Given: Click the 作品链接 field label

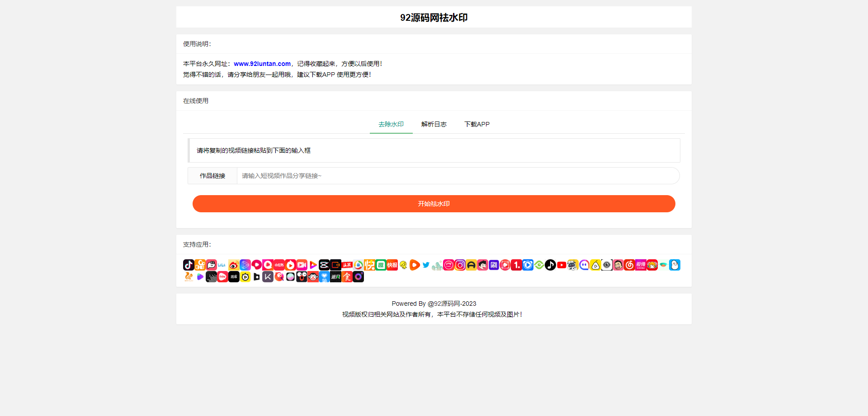Looking at the screenshot, I should pyautogui.click(x=212, y=176).
